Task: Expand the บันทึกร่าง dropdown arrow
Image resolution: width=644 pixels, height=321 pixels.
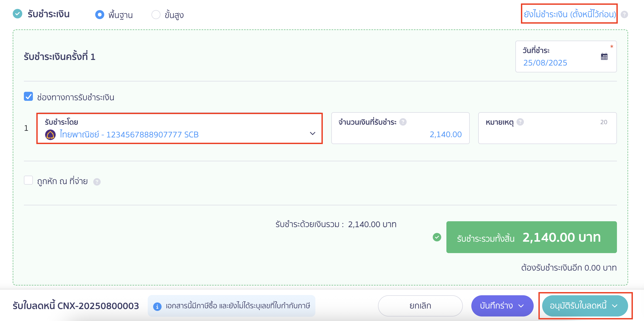Action: (x=521, y=306)
